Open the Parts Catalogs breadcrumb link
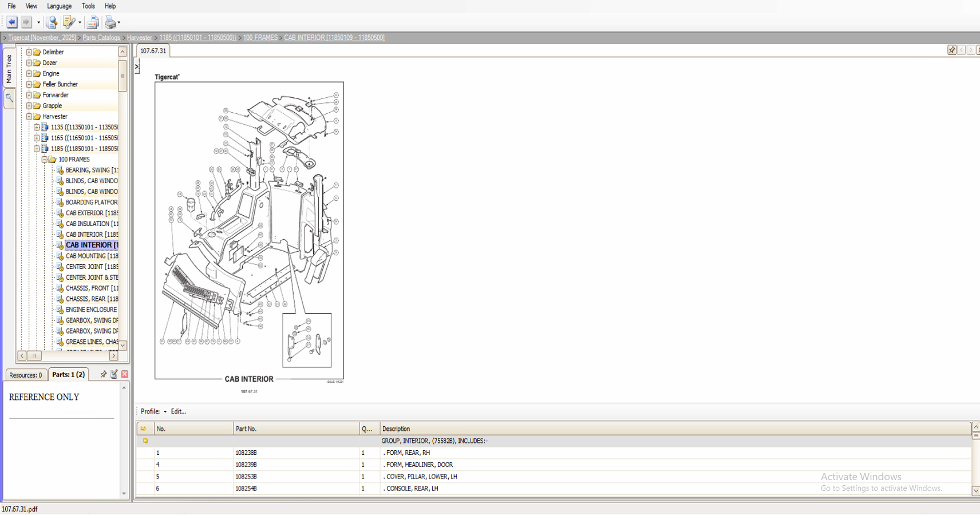This screenshot has height=515, width=980. pos(101,37)
